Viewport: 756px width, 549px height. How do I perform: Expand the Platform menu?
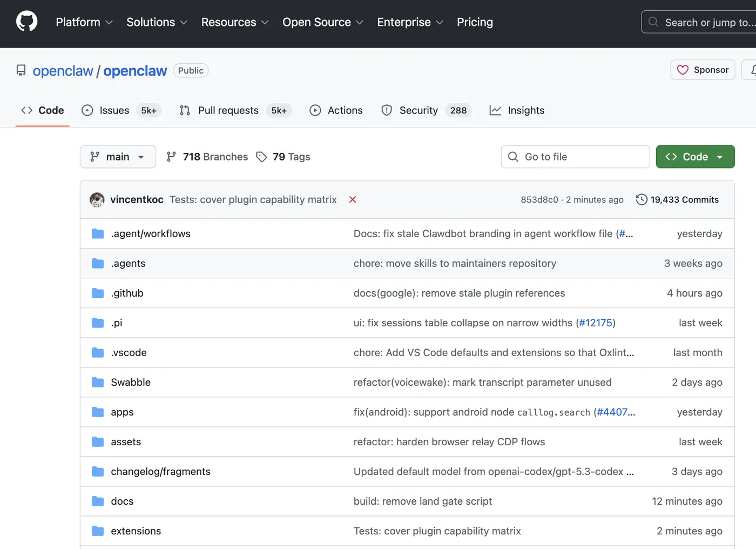click(84, 22)
